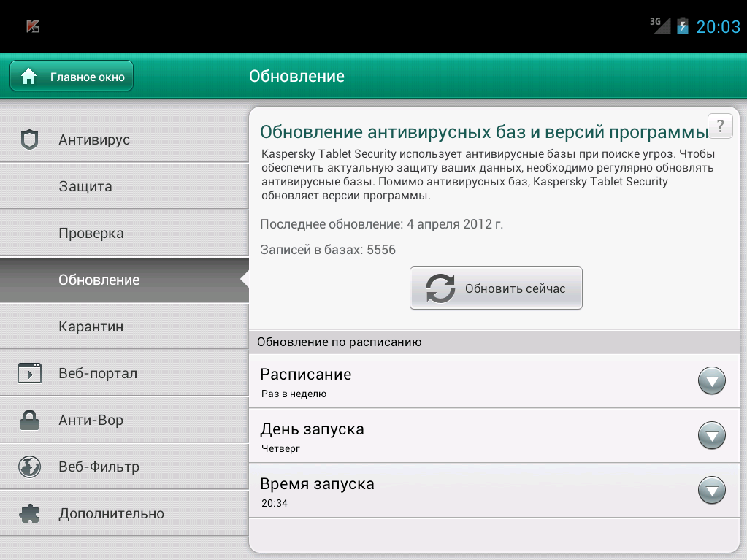
Task: Click the Обновить сейчас button
Action: pyautogui.click(x=496, y=288)
